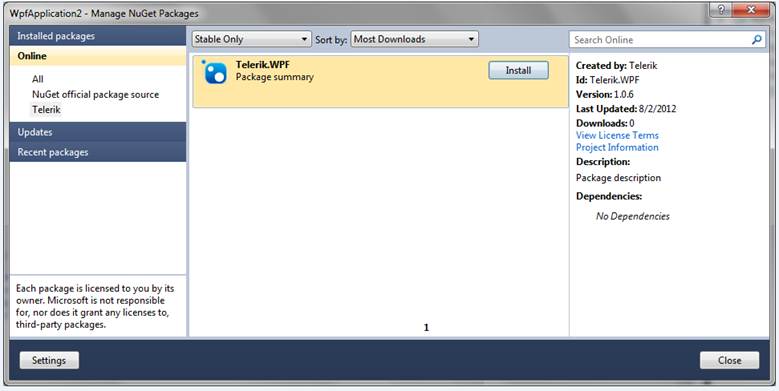Click the Telerik.WPF package icon
779x391 pixels.
coord(215,72)
